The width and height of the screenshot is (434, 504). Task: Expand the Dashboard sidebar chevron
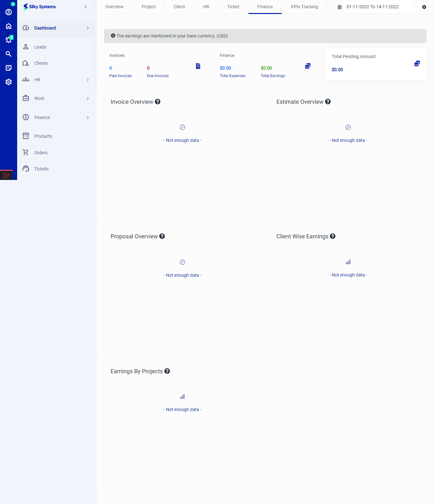coord(88,28)
